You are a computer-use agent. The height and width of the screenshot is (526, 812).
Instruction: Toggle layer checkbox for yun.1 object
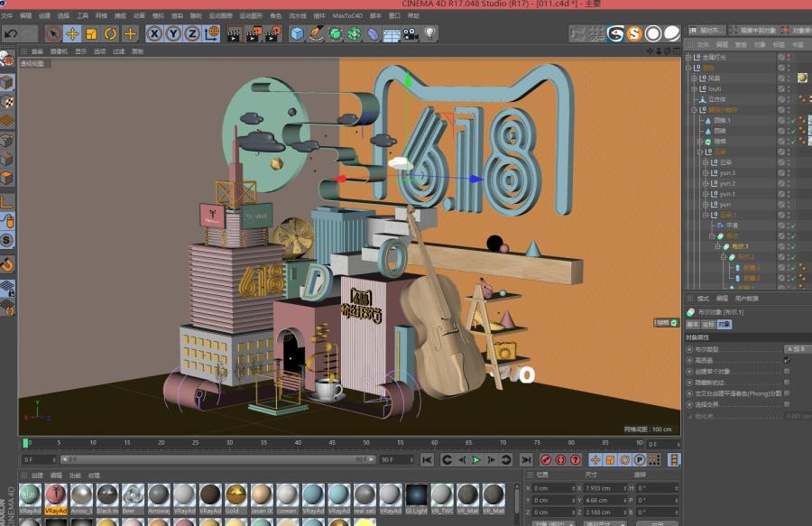pyautogui.click(x=781, y=194)
